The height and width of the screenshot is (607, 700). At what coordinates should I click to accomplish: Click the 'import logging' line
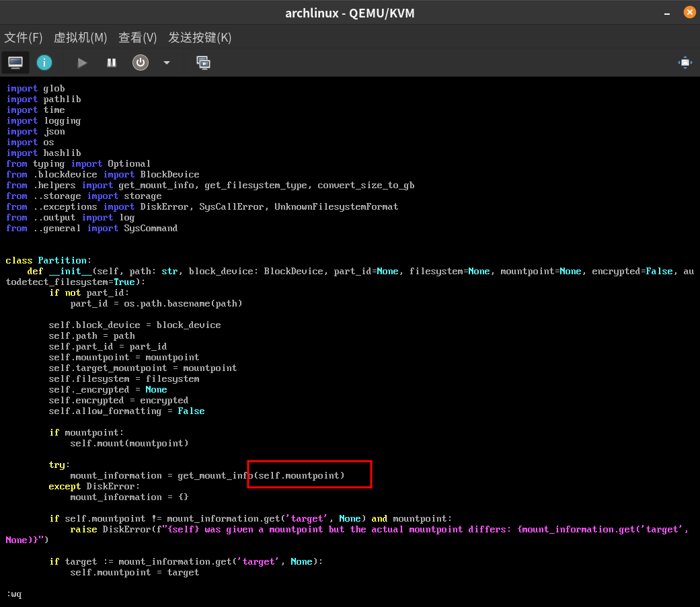[x=43, y=121]
